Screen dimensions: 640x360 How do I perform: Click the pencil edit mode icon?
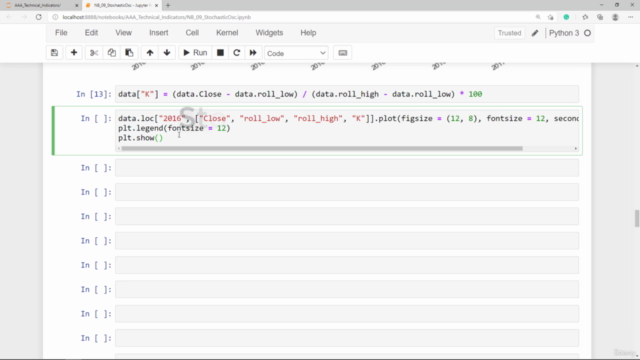[x=535, y=33]
